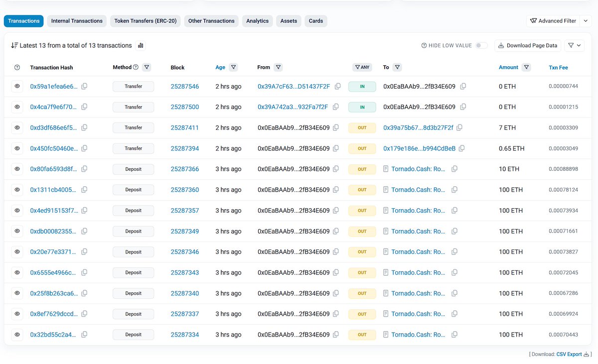Screen dimensions: 598x364
Task: Select the Transactions tab
Action: click(24, 21)
